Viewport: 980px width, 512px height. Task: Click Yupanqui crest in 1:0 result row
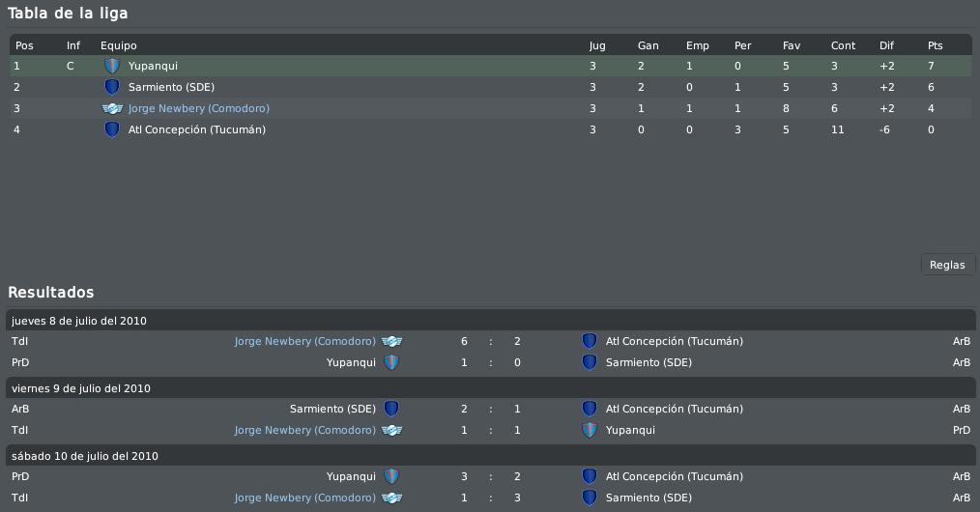(x=391, y=362)
